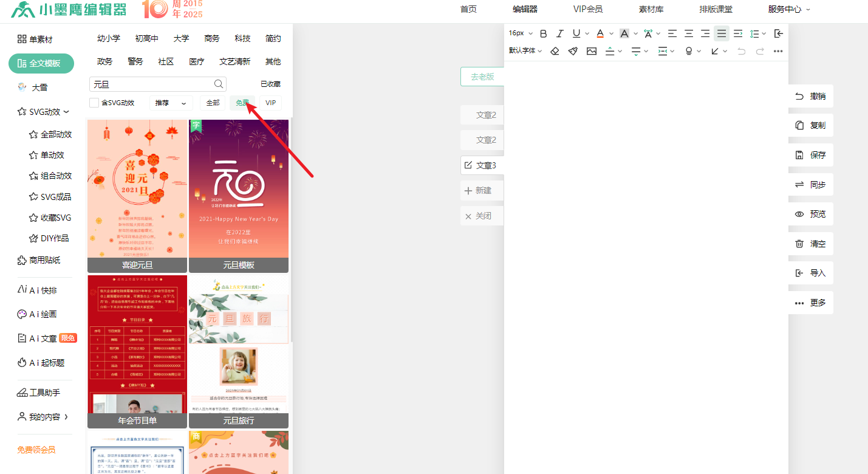Open the 素材库 menu item

pos(651,9)
